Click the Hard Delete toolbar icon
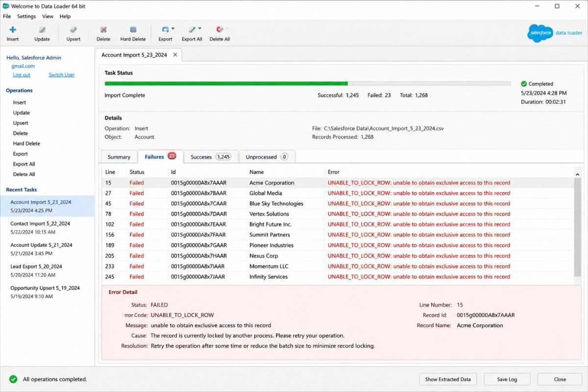Viewport: 588px width, 392px height. pos(133,30)
